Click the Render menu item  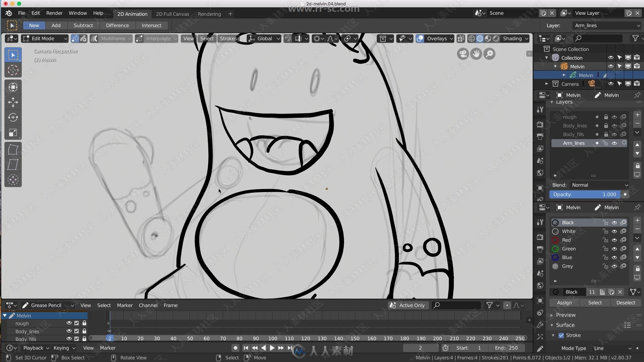tap(54, 13)
